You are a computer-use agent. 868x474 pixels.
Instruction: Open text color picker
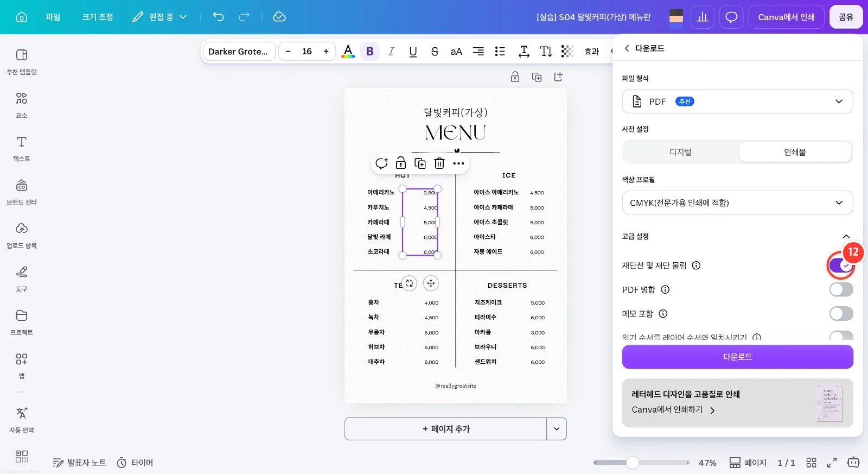(x=348, y=52)
